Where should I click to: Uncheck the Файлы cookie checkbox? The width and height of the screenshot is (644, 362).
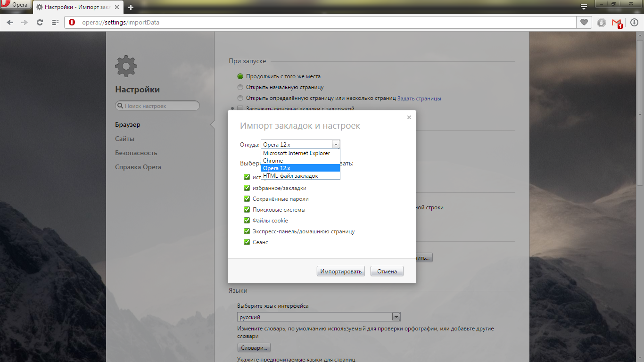tap(247, 220)
